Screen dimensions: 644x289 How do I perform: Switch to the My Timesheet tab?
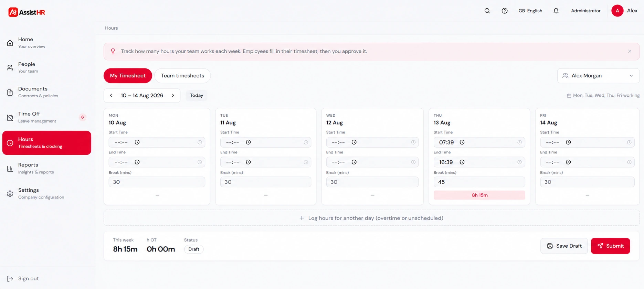click(128, 76)
